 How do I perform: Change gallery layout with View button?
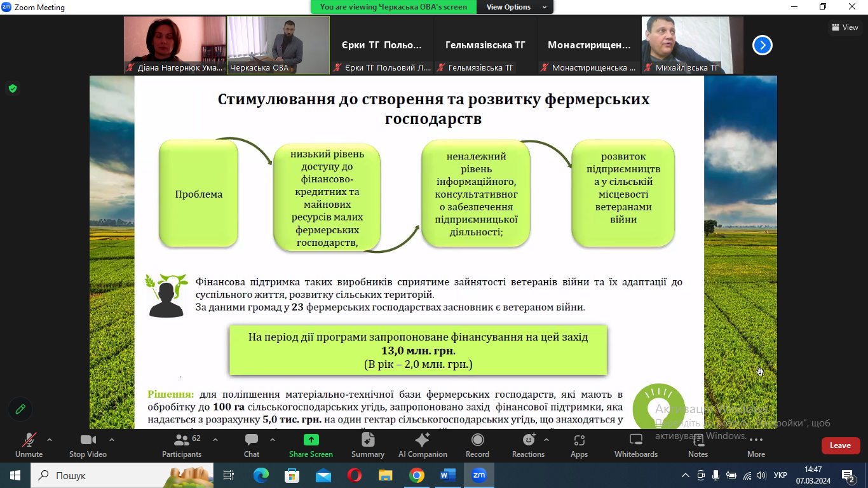pyautogui.click(x=845, y=27)
